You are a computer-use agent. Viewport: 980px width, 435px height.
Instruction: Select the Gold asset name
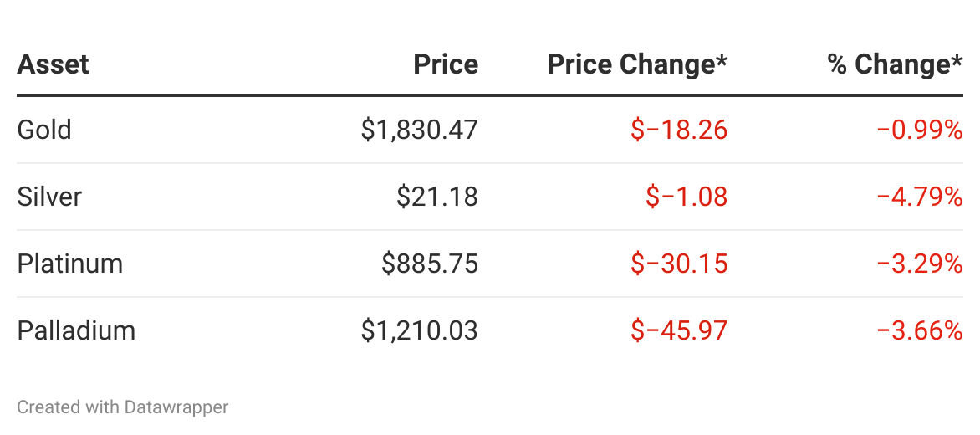[44, 130]
